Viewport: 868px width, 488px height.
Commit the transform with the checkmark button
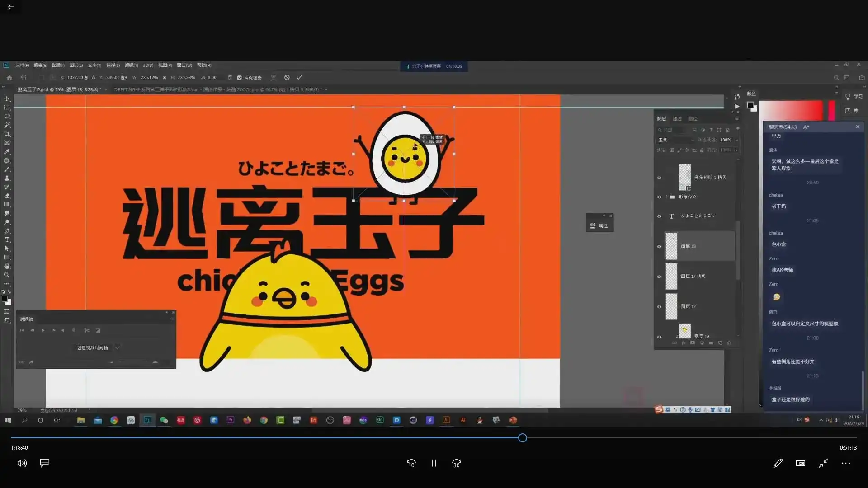coord(299,77)
